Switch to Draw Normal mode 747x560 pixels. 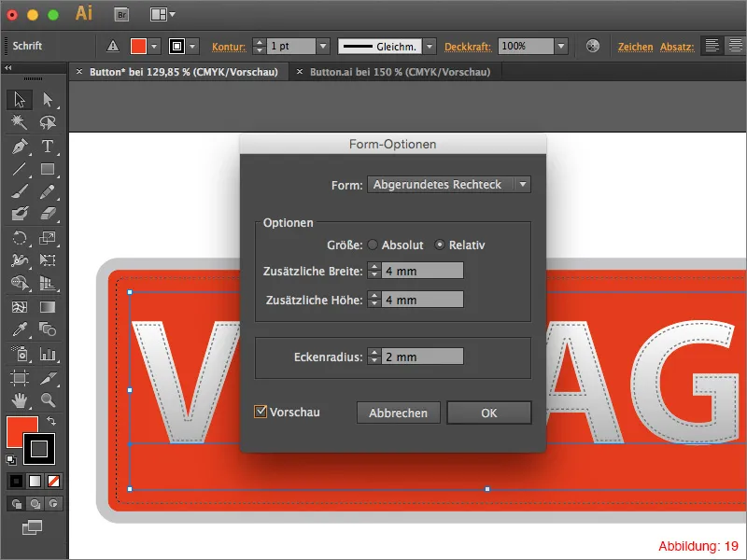pyautogui.click(x=17, y=504)
